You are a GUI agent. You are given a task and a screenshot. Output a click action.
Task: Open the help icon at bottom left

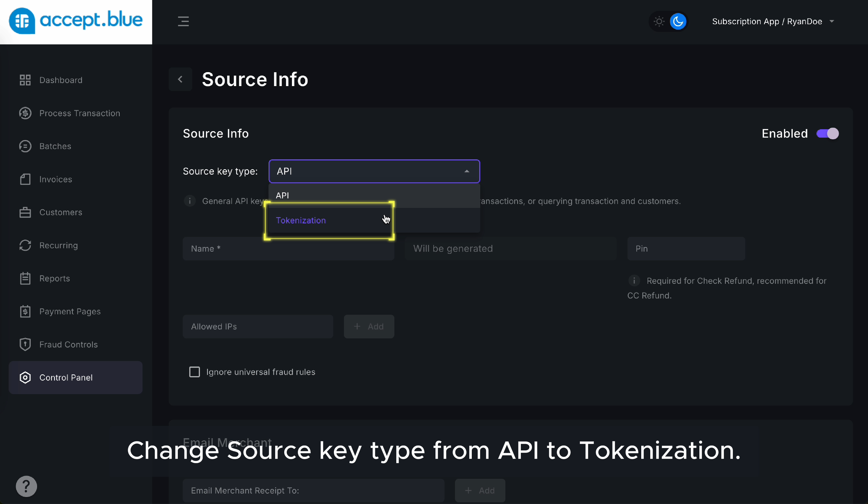coord(26,486)
